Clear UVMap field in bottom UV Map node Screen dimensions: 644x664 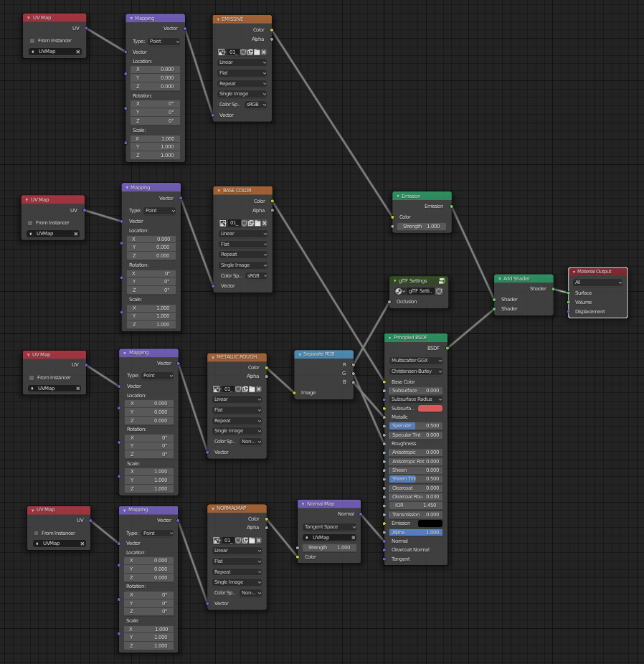coord(82,544)
